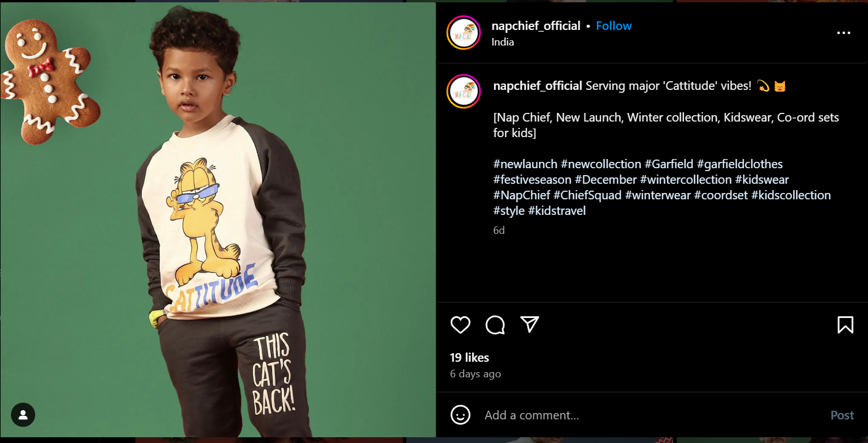Open comments via speech bubble icon
Viewport: 868px width, 443px height.
pos(495,325)
